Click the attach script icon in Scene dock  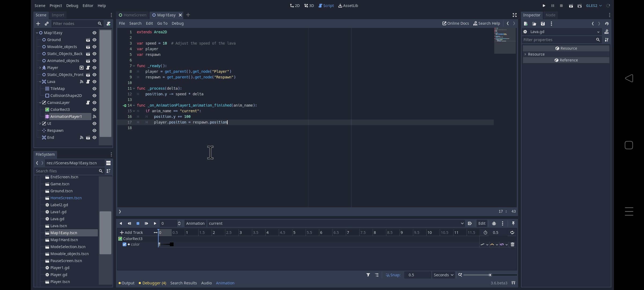(x=108, y=24)
